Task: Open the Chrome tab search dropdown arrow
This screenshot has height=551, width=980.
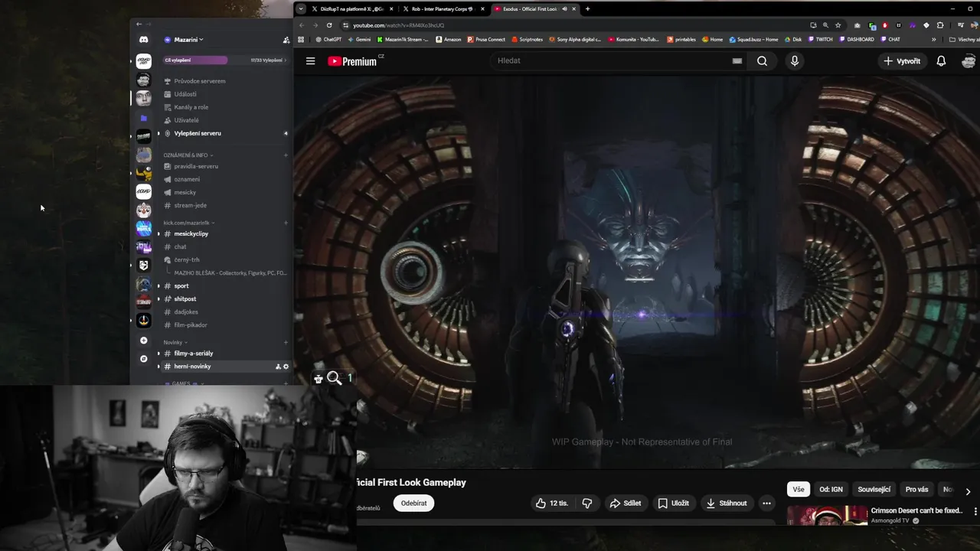Action: (301, 8)
